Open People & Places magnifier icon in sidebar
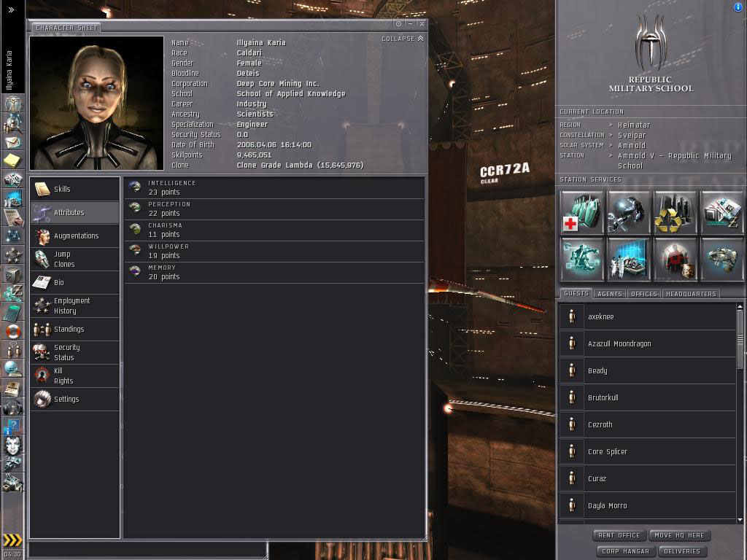747x560 pixels. pyautogui.click(x=13, y=122)
